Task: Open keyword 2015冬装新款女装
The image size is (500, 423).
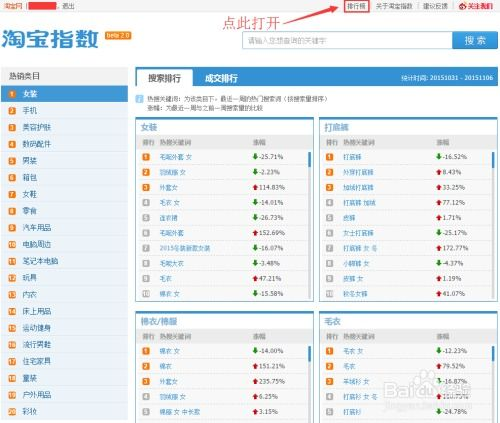Action: point(185,248)
